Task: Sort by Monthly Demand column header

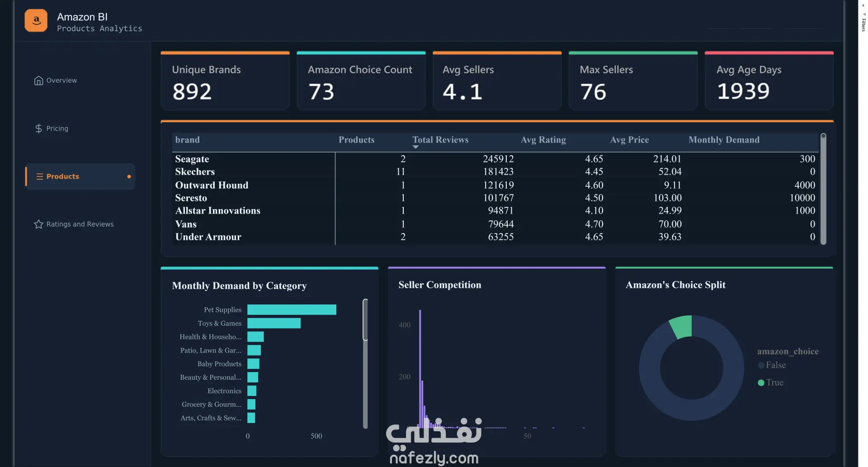Action: pos(724,140)
